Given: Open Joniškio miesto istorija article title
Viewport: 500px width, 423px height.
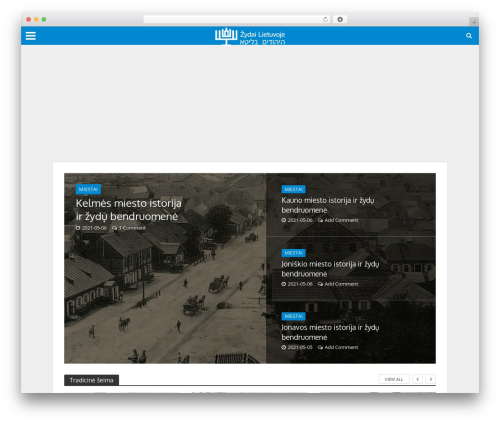Looking at the screenshot, I should click(330, 269).
